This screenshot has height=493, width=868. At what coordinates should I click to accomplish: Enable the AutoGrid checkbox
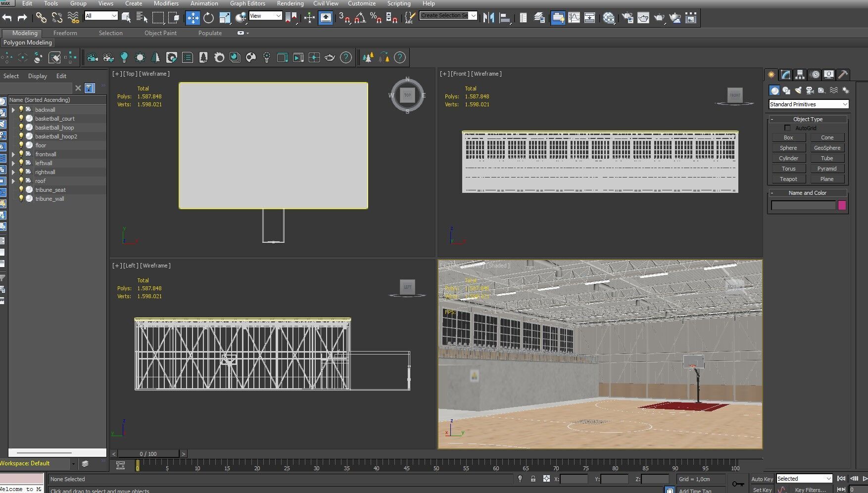point(787,128)
